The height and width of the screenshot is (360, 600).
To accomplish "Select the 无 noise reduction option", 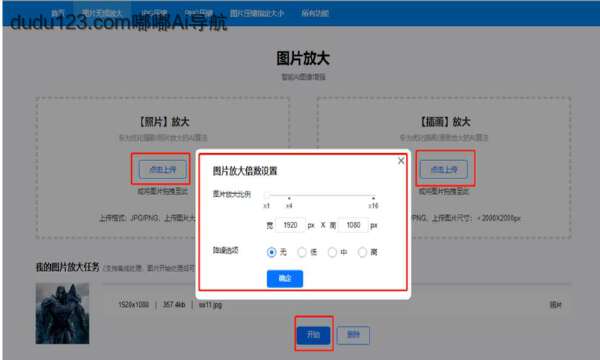I will click(x=271, y=252).
